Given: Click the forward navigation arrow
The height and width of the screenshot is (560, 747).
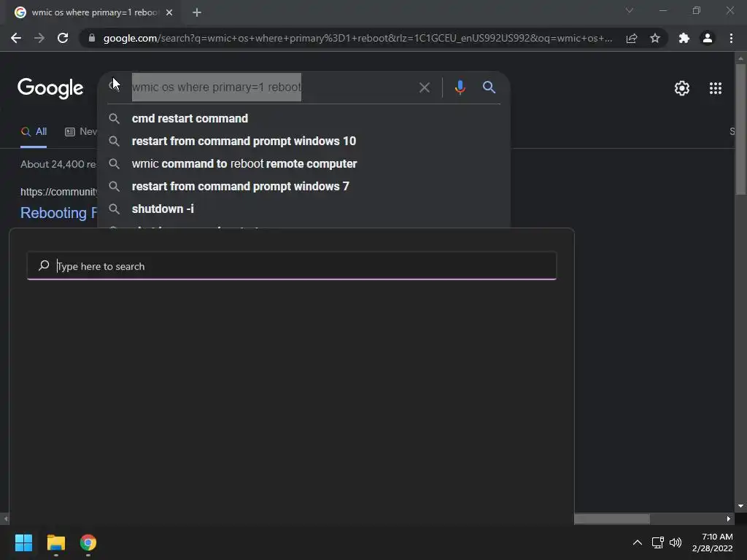Looking at the screenshot, I should 39,38.
